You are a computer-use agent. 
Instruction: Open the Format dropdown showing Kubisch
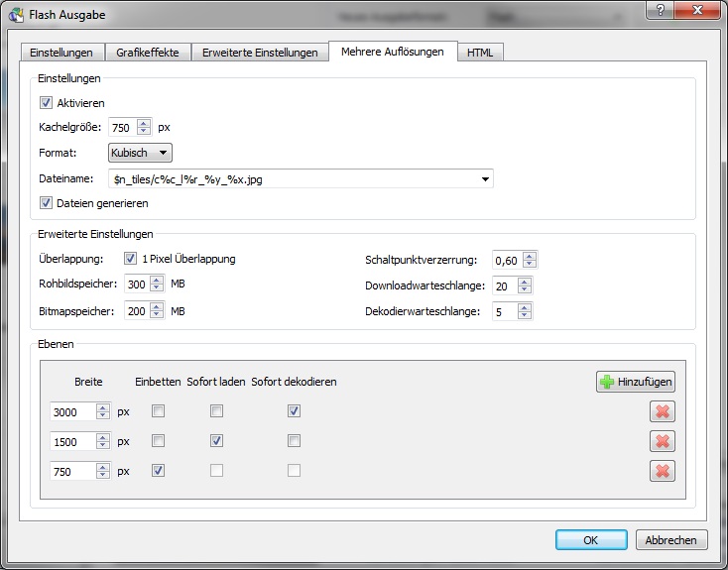click(140, 153)
